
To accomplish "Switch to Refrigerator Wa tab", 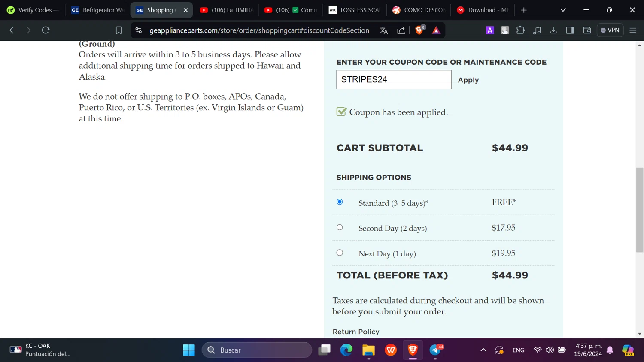I will pos(97,10).
